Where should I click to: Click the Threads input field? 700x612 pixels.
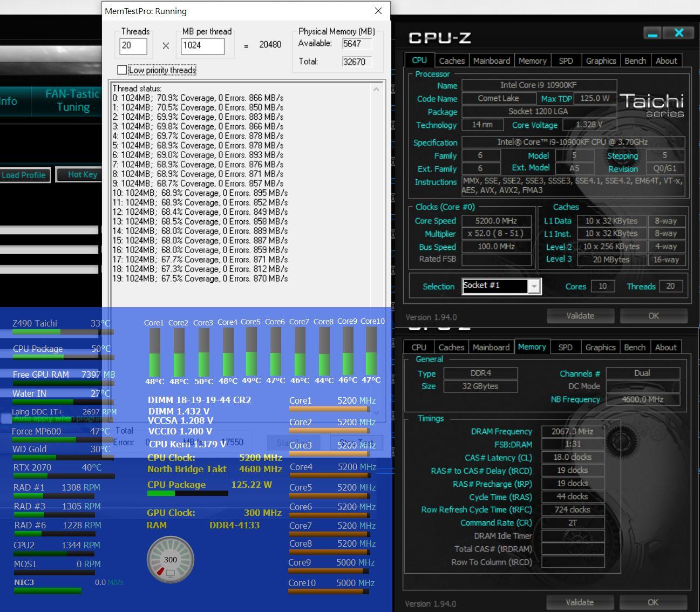[133, 45]
